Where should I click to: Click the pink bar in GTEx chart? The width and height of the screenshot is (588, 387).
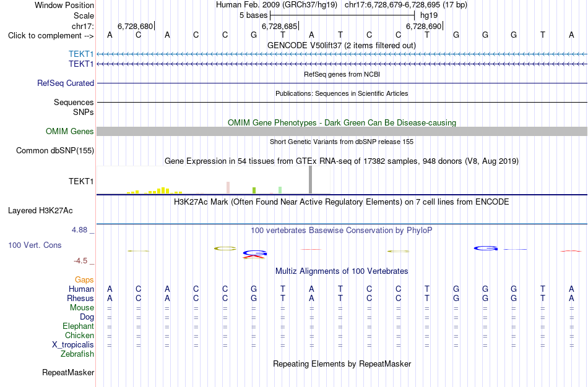[x=228, y=188]
